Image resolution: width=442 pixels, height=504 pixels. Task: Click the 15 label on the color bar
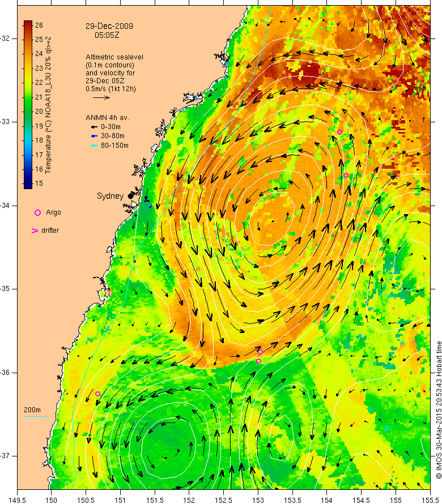click(39, 183)
